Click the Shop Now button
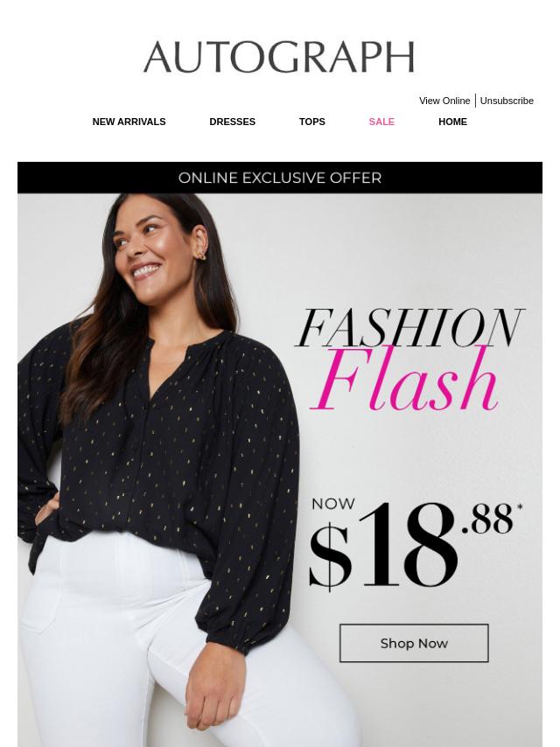560x747 pixels. (x=414, y=643)
